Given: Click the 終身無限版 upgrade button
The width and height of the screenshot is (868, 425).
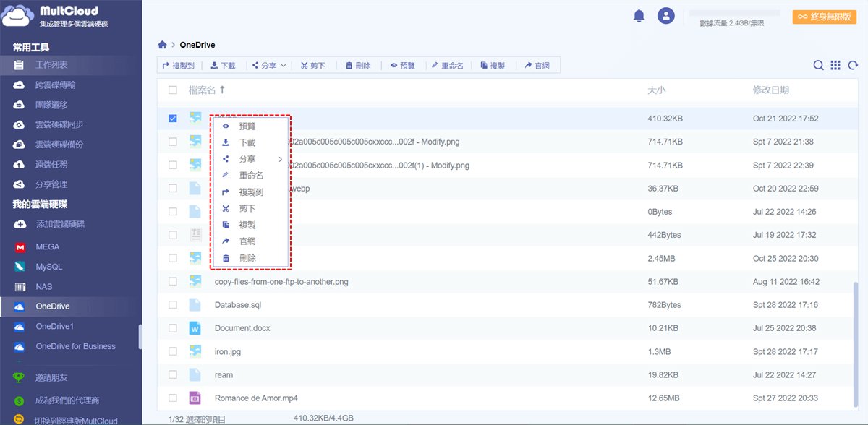Looking at the screenshot, I should coord(825,17).
